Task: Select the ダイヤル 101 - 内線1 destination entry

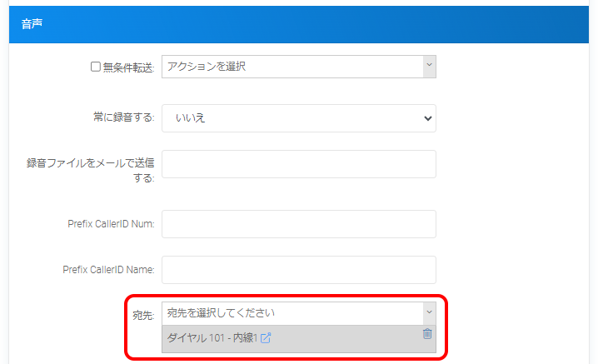Action: [212, 338]
